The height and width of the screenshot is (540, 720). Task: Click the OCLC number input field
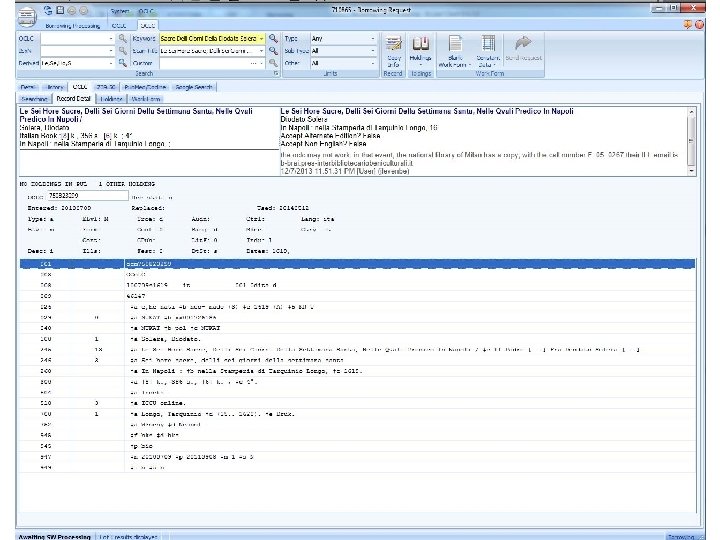(x=75, y=38)
